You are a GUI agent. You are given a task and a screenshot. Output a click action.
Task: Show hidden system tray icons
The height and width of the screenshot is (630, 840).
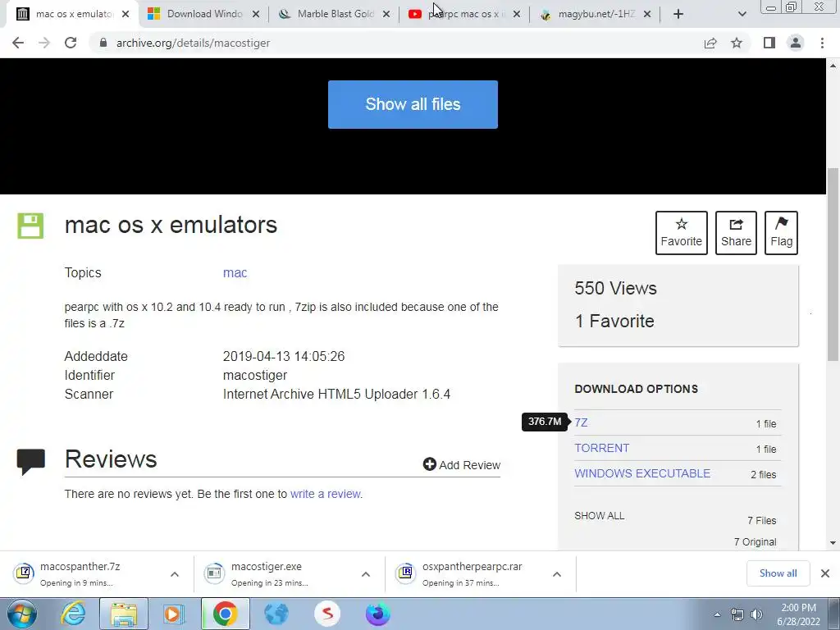point(717,614)
